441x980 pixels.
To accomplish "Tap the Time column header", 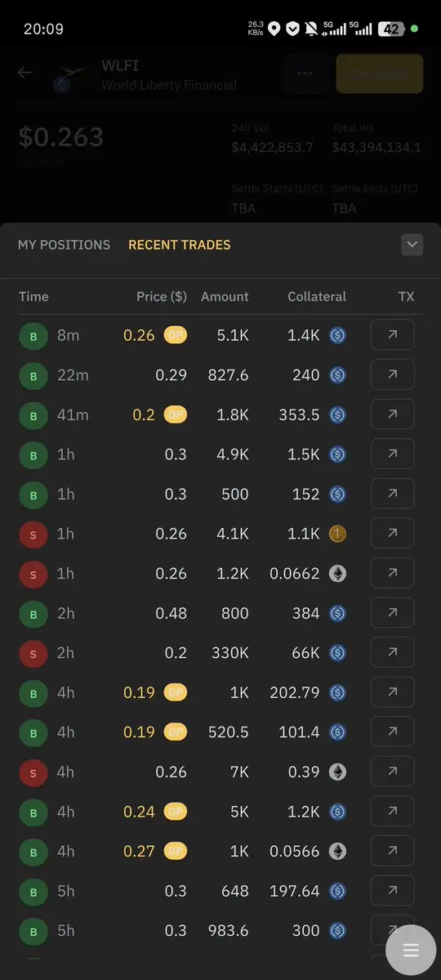I will (x=33, y=296).
